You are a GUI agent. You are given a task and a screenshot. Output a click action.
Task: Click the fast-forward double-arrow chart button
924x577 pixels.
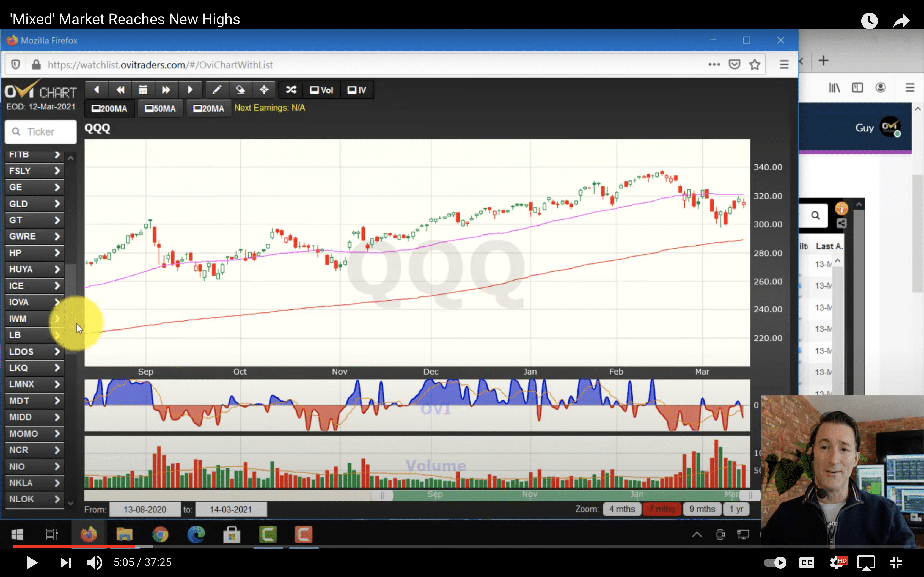(x=166, y=90)
